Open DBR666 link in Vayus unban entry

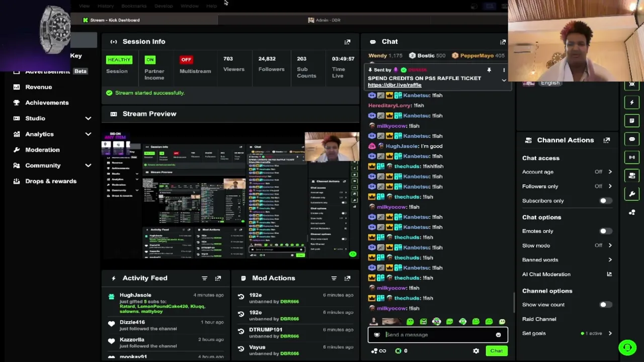click(289, 353)
